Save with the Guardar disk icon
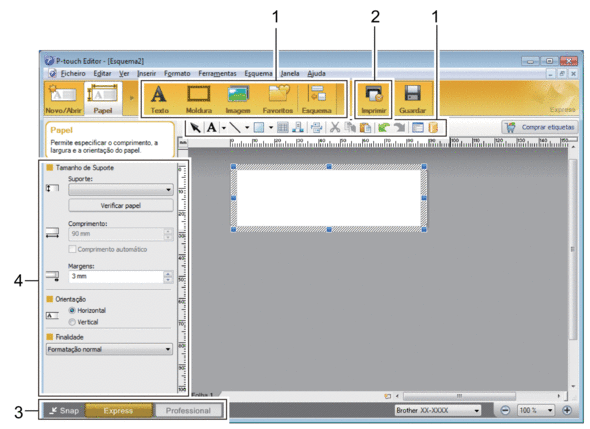Viewport: 590px width, 429px height. [x=413, y=94]
